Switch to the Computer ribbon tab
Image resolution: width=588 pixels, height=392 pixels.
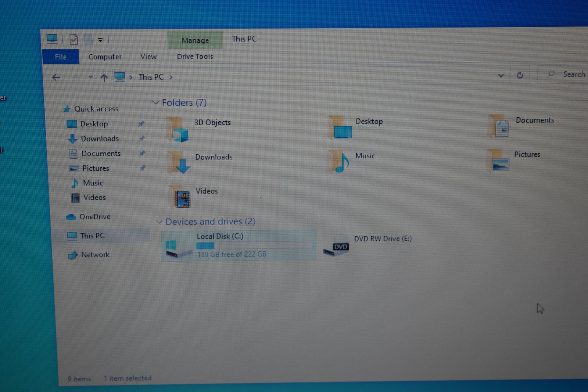105,57
